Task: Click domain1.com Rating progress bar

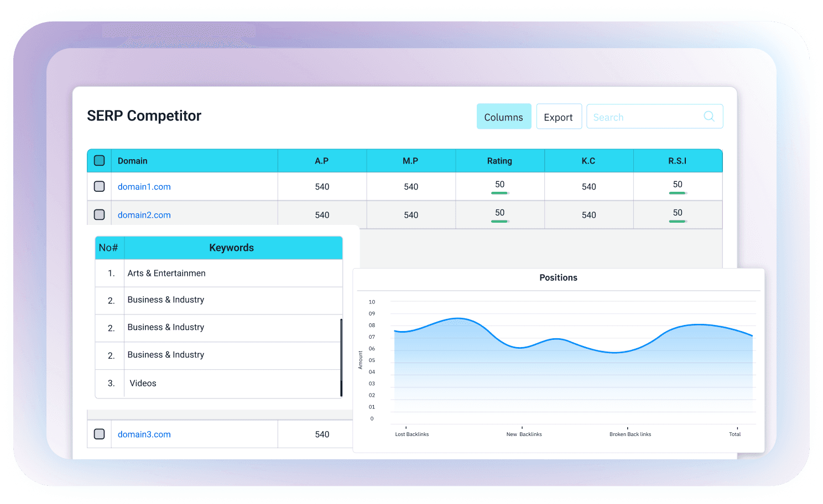Action: pos(499,193)
